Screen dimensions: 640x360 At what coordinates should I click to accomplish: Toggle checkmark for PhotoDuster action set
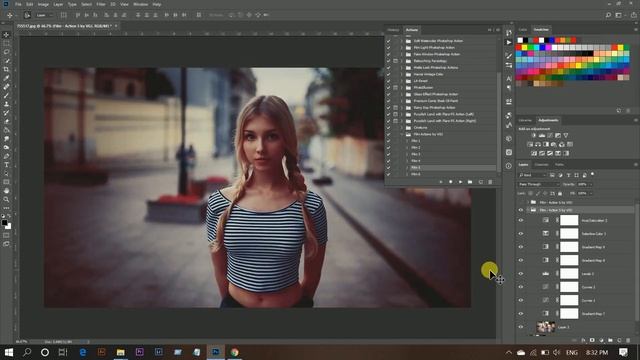point(388,87)
